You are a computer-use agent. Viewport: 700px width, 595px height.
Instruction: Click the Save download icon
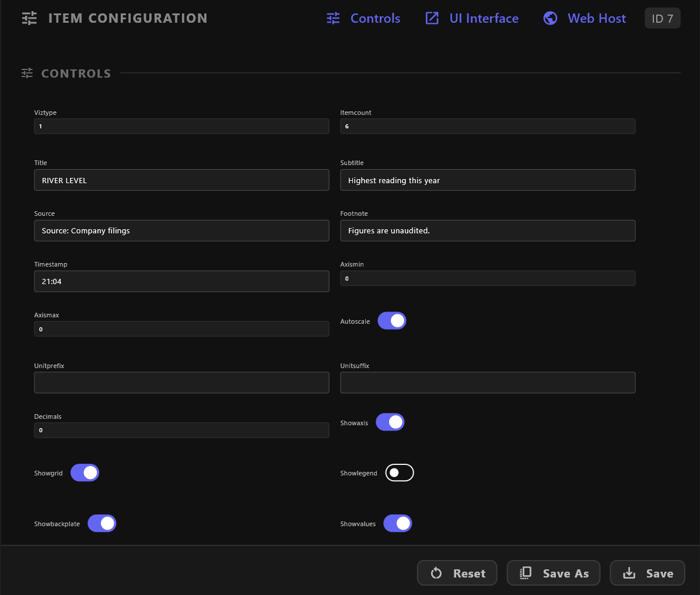click(629, 573)
